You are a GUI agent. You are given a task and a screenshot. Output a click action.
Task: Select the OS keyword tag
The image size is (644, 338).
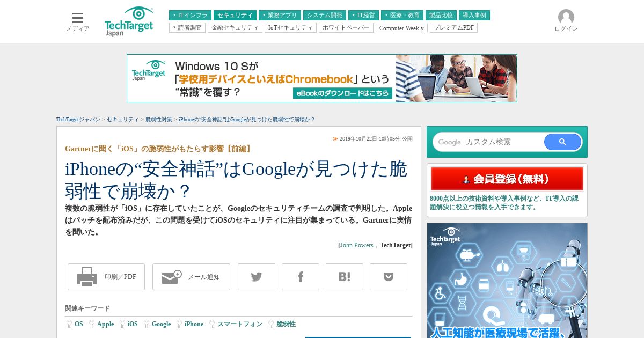point(78,324)
